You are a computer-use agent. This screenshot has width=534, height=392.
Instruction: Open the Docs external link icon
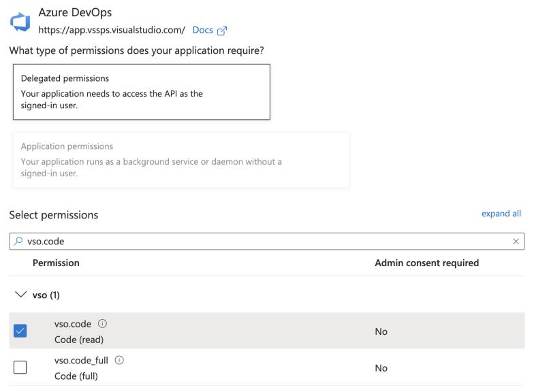coord(222,31)
